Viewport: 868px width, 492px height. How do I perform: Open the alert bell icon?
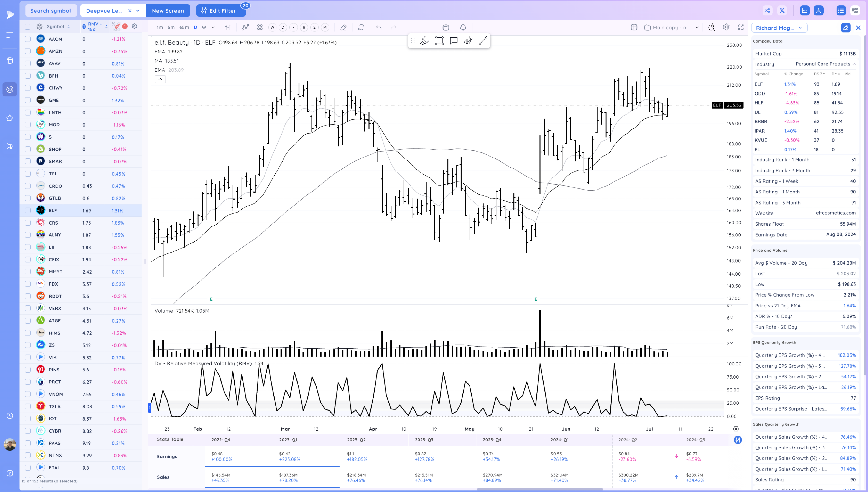[x=463, y=27]
